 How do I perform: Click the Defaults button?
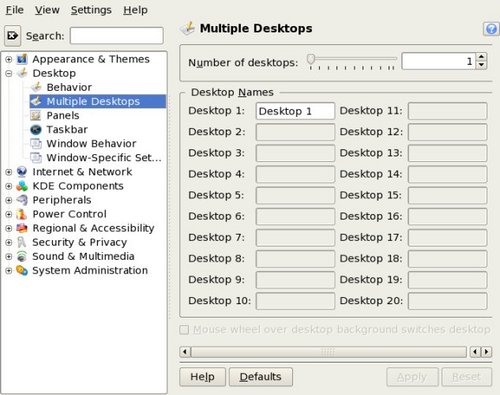tap(261, 377)
